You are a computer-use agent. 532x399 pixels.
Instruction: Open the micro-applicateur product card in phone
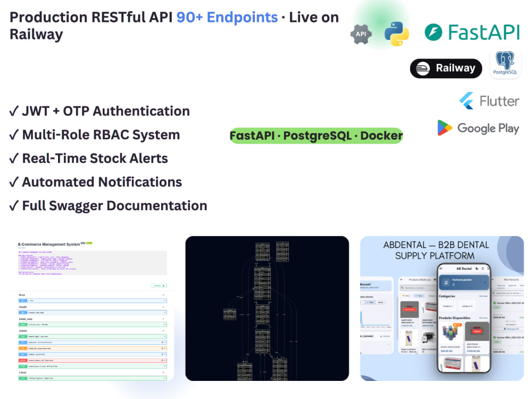tap(451, 338)
